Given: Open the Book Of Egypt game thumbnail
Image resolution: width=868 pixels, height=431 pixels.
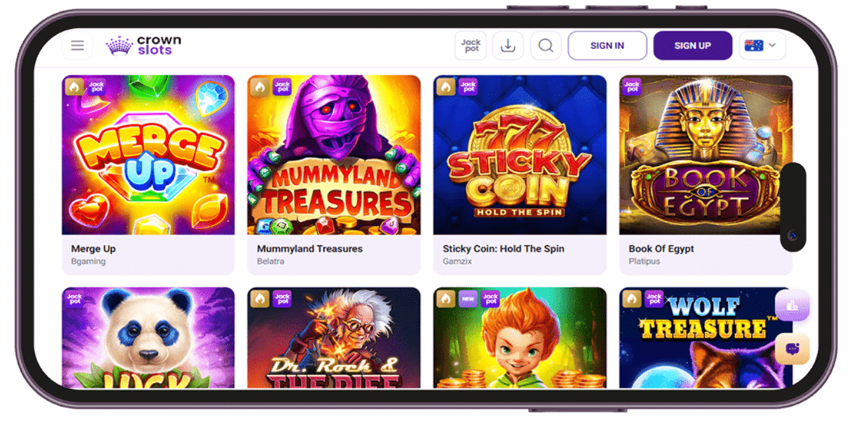Looking at the screenshot, I should [x=706, y=155].
